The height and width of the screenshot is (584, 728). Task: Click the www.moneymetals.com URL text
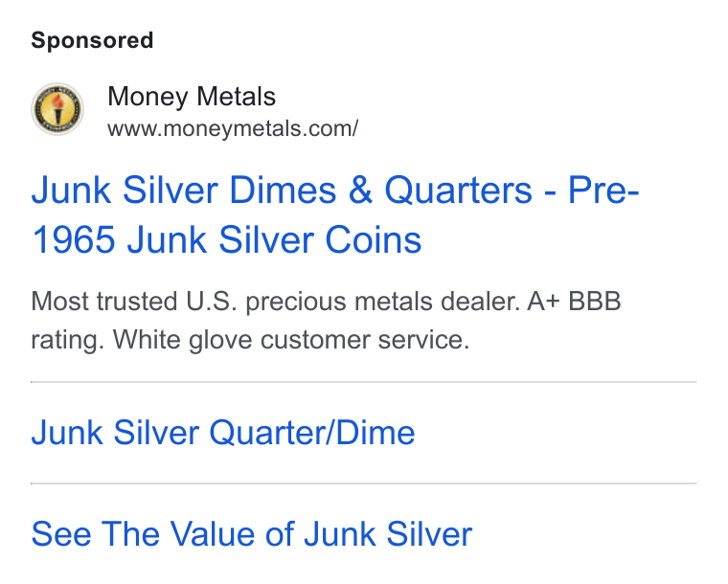pyautogui.click(x=233, y=129)
